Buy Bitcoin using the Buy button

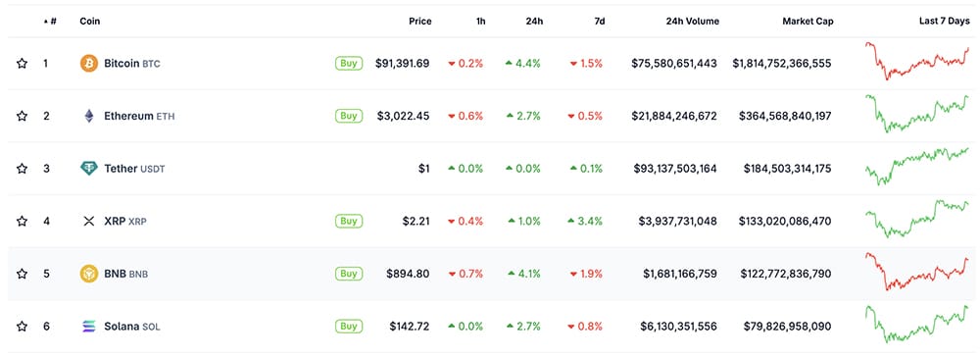click(349, 63)
